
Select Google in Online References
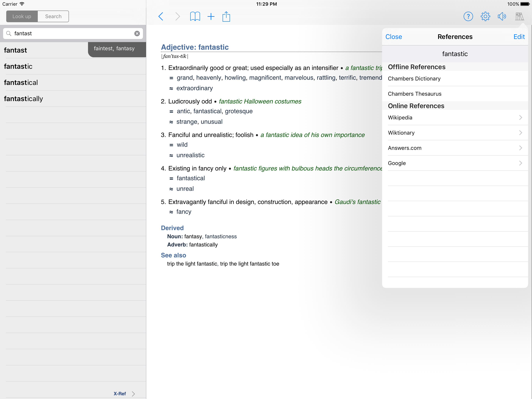click(454, 163)
